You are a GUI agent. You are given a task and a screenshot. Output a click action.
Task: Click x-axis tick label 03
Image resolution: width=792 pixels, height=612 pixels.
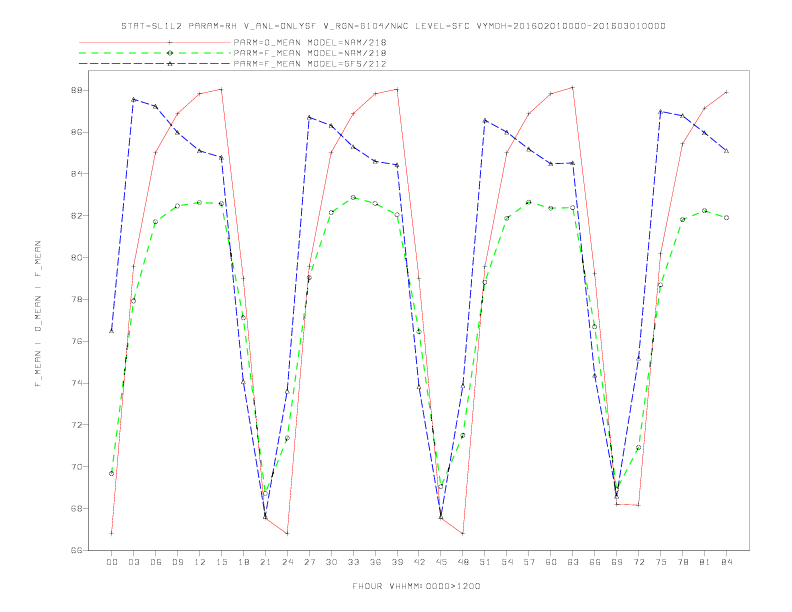134,562
